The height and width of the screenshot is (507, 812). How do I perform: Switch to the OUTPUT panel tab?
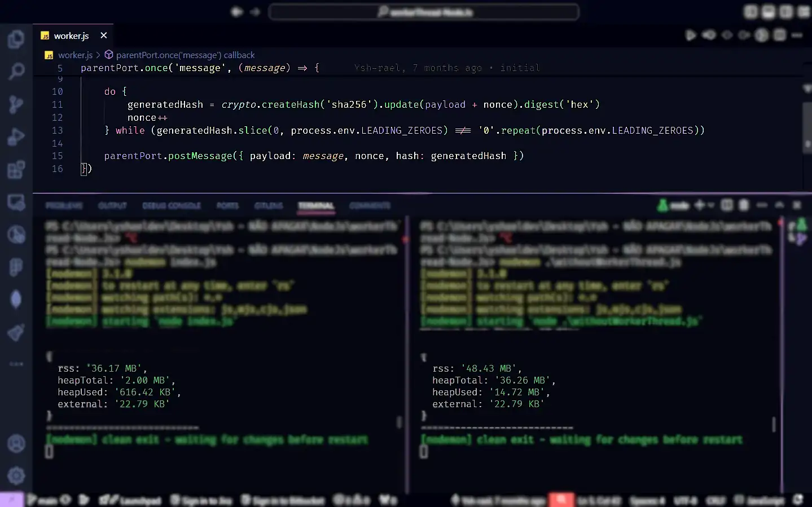click(112, 206)
